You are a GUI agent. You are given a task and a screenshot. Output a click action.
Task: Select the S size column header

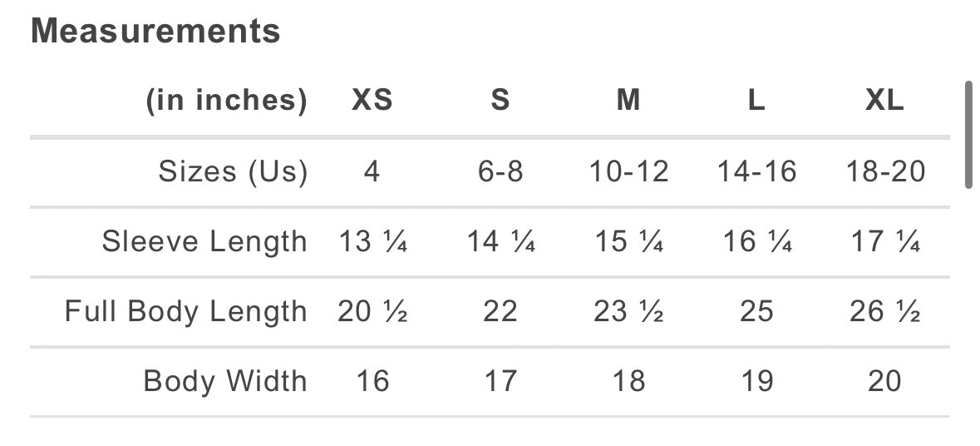500,101
